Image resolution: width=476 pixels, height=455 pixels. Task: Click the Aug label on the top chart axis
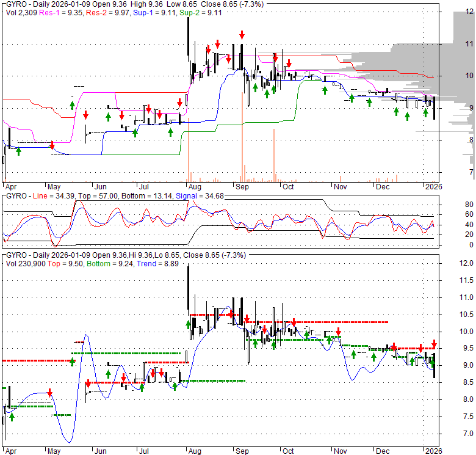tap(195, 188)
